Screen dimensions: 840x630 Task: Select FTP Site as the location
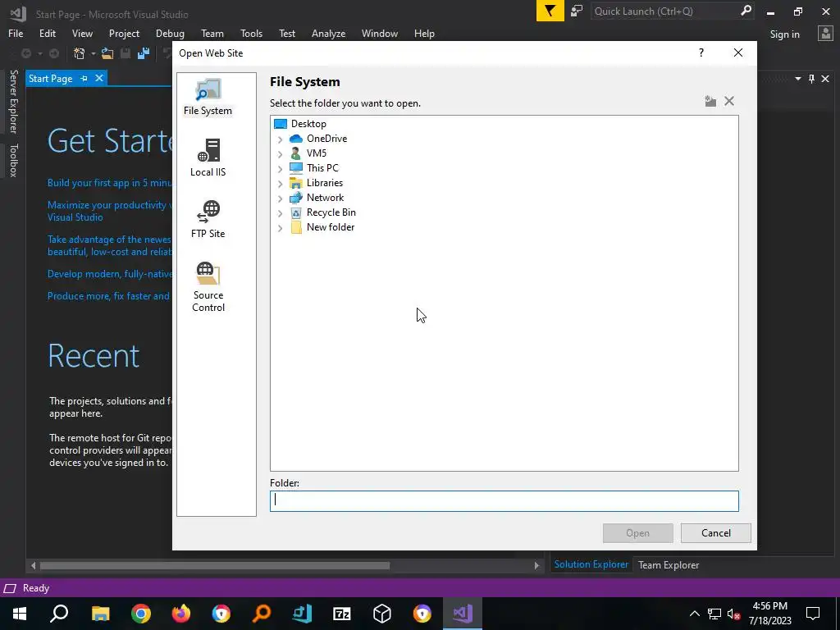tap(208, 220)
